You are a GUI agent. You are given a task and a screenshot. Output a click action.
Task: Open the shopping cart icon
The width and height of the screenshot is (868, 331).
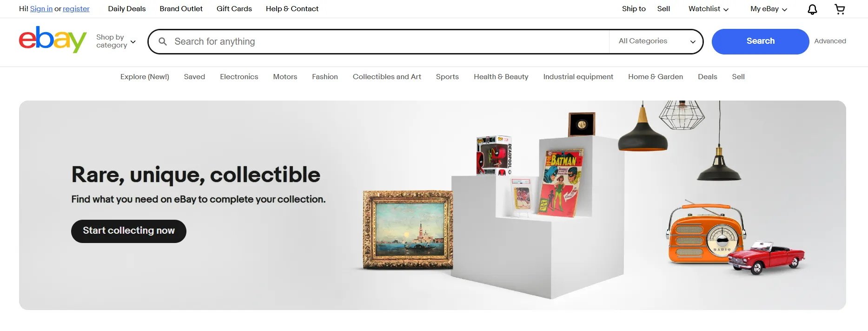[840, 9]
